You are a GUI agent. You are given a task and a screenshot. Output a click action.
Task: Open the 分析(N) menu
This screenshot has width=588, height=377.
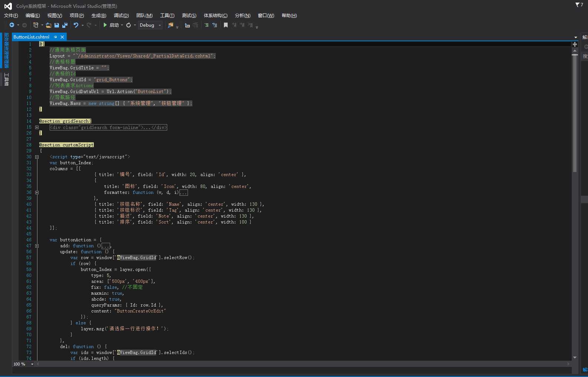click(x=242, y=16)
